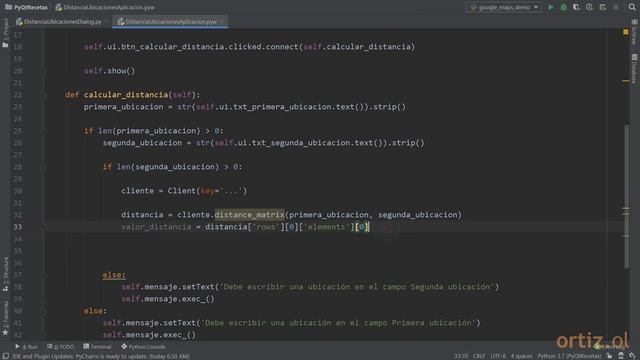Click the profile run icon in toolbar
640x360 pixels.
click(589, 7)
